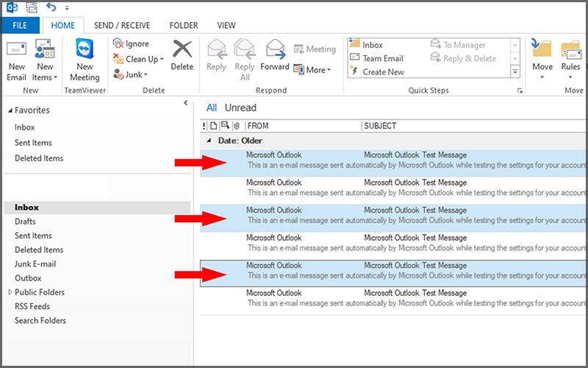
Task: Sort by Attachment column icon
Action: tap(237, 126)
